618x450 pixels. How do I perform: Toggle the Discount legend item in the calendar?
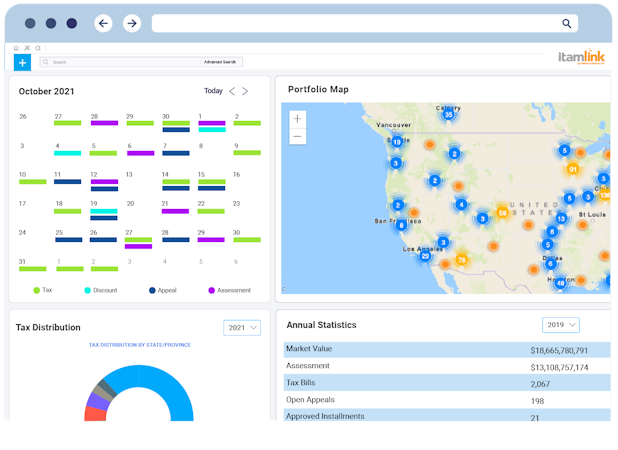(101, 290)
